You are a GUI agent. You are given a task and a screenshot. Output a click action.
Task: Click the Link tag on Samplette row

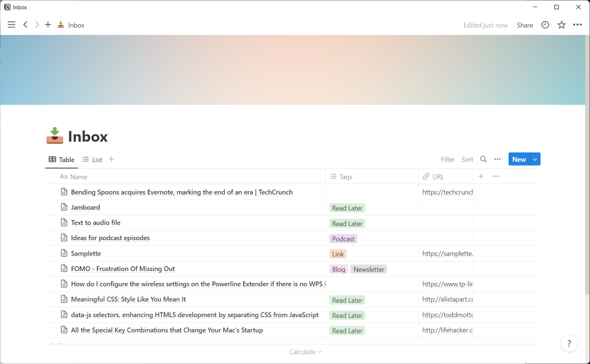click(338, 254)
